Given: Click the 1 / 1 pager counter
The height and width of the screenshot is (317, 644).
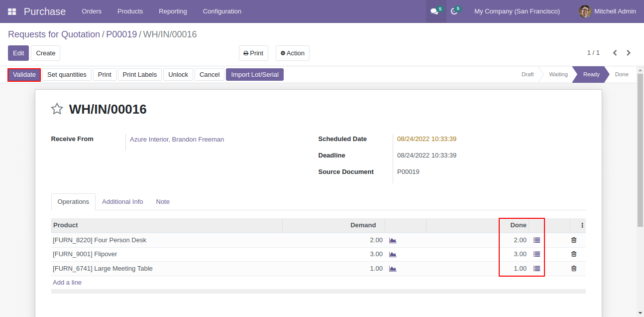Looking at the screenshot, I should [x=593, y=53].
